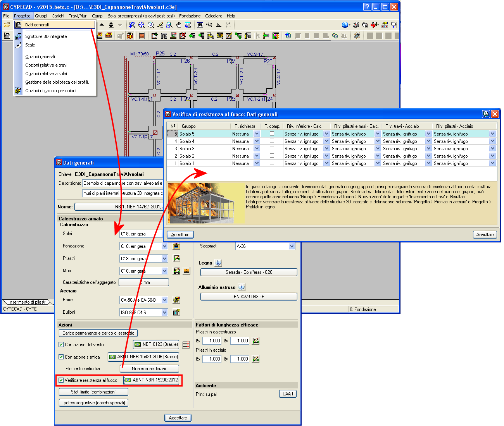Click the double arrows floor icon in toolbar
Image resolution: width=504 pixels, height=426 pixels.
[111, 25]
